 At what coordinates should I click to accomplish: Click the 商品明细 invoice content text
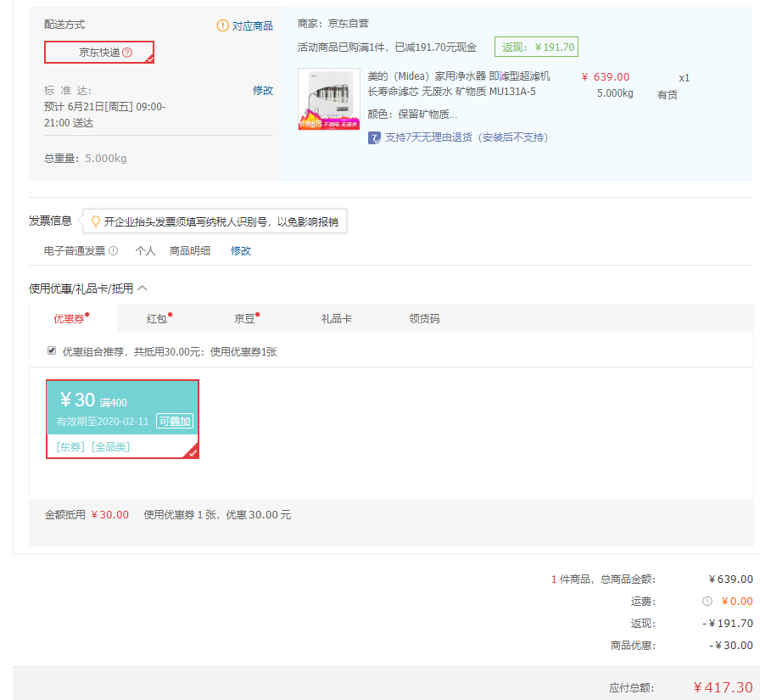189,250
